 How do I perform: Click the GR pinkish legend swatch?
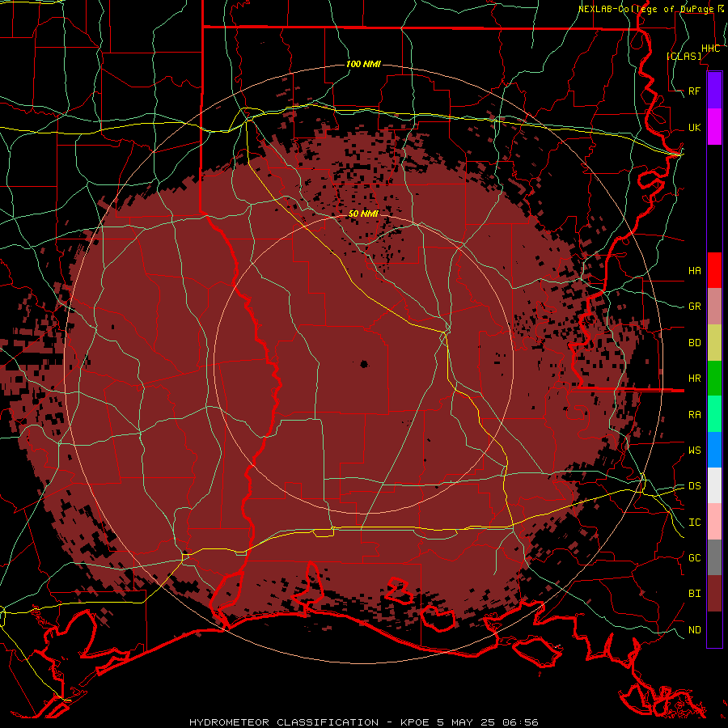click(714, 307)
